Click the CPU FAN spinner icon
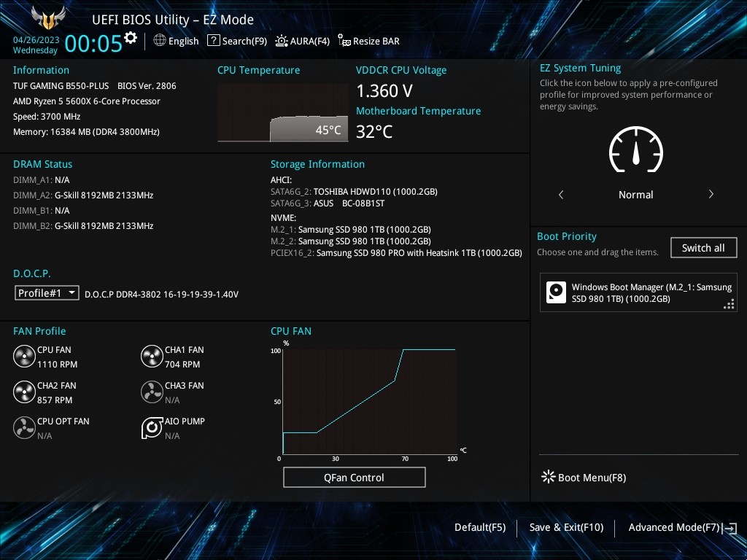This screenshot has height=560, width=747. (24, 356)
